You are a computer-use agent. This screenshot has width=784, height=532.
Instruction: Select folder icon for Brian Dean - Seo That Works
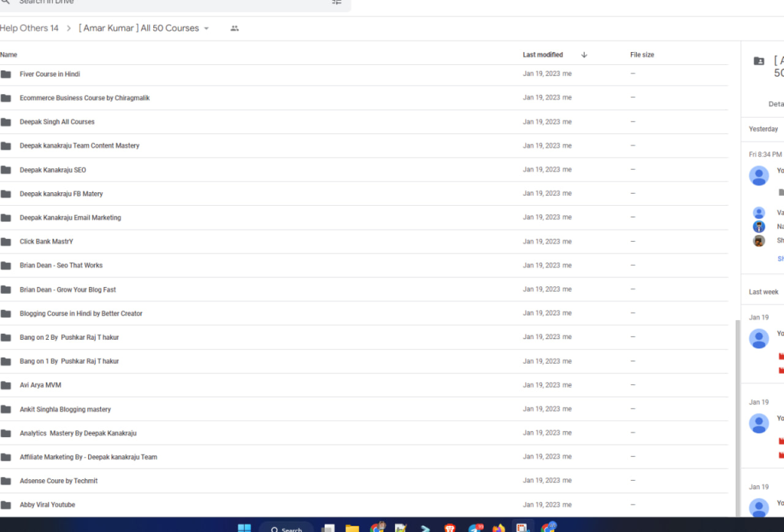[x=6, y=266]
